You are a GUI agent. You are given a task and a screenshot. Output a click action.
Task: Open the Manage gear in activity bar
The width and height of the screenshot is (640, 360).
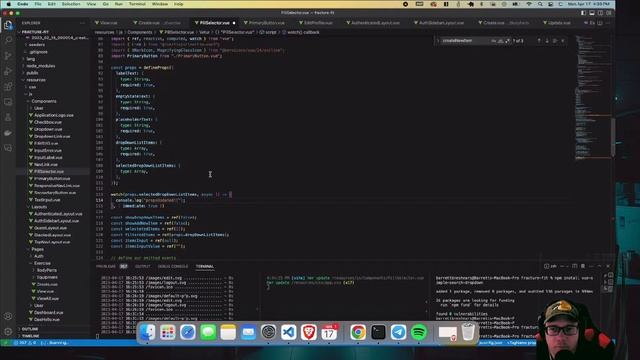click(x=8, y=331)
